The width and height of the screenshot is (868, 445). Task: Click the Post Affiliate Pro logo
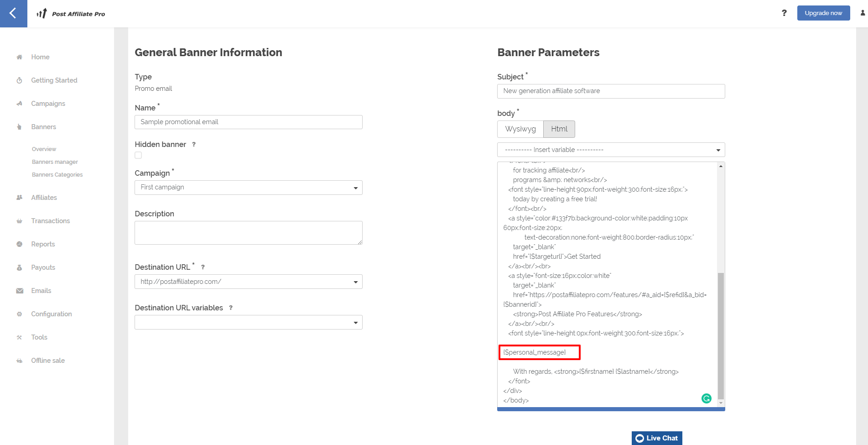point(71,14)
